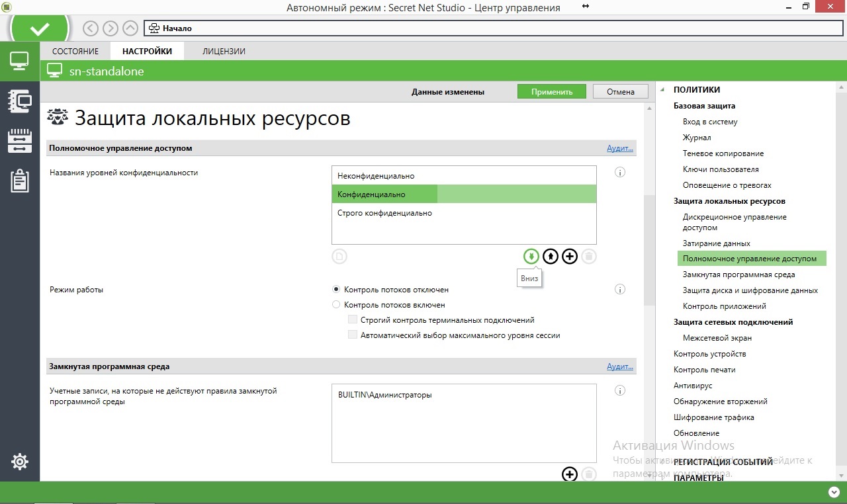
Task: Click the trash icon below the BUILTIN accounts list
Action: coord(589,474)
